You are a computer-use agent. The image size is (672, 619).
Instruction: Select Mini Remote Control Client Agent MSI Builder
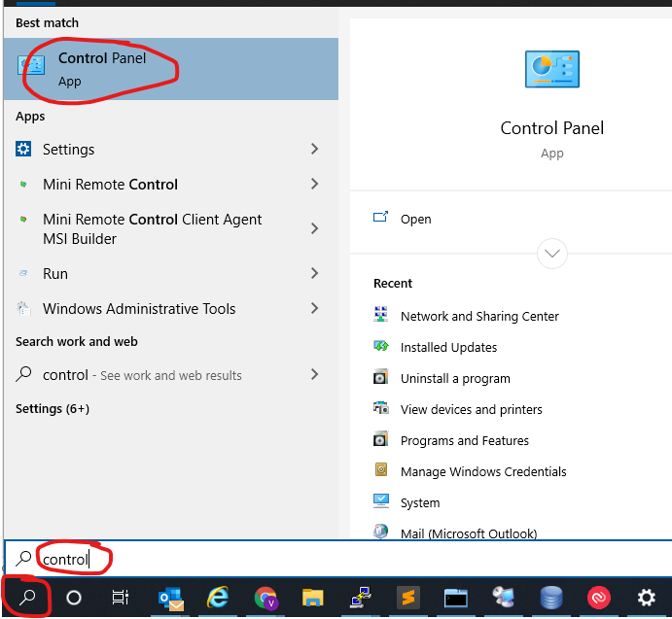coord(170,228)
